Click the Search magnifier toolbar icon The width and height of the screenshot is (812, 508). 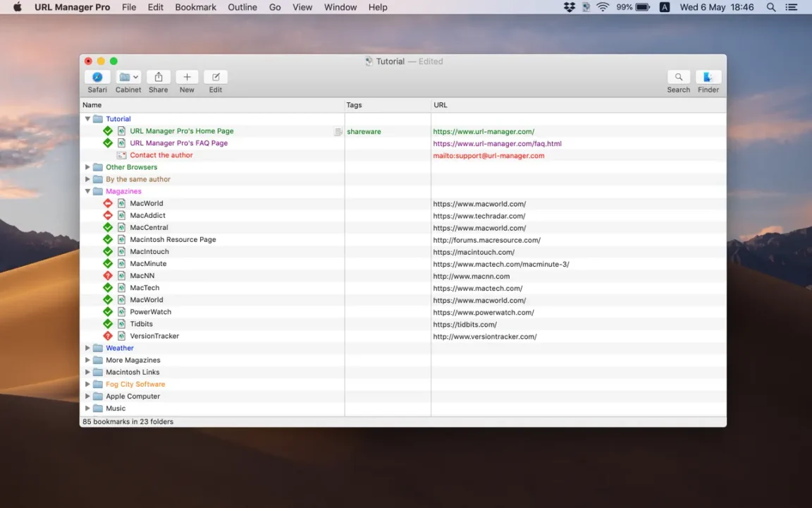coord(678,78)
